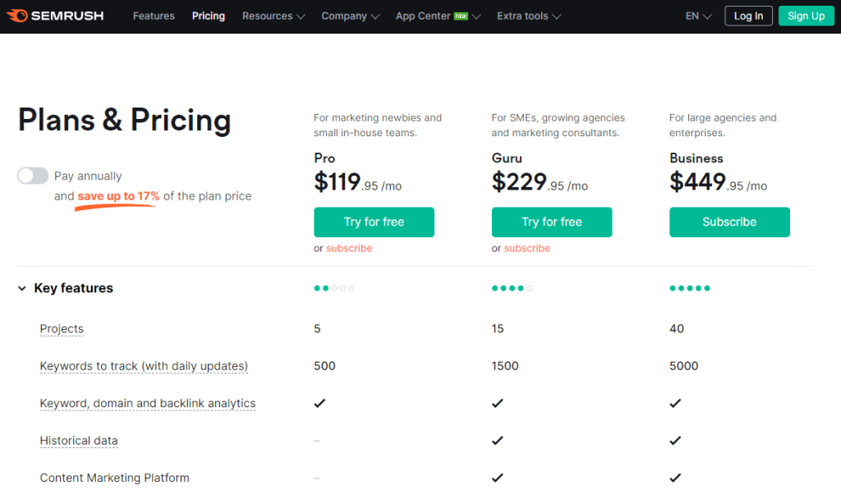The image size is (841, 504).
Task: Click Guru checkmark for Historical data
Action: 498,441
